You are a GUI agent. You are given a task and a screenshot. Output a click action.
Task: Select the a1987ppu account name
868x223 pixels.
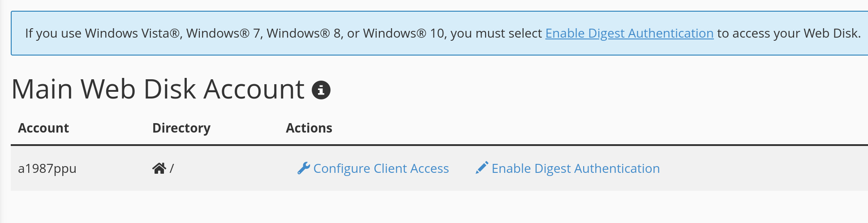pyautogui.click(x=47, y=169)
